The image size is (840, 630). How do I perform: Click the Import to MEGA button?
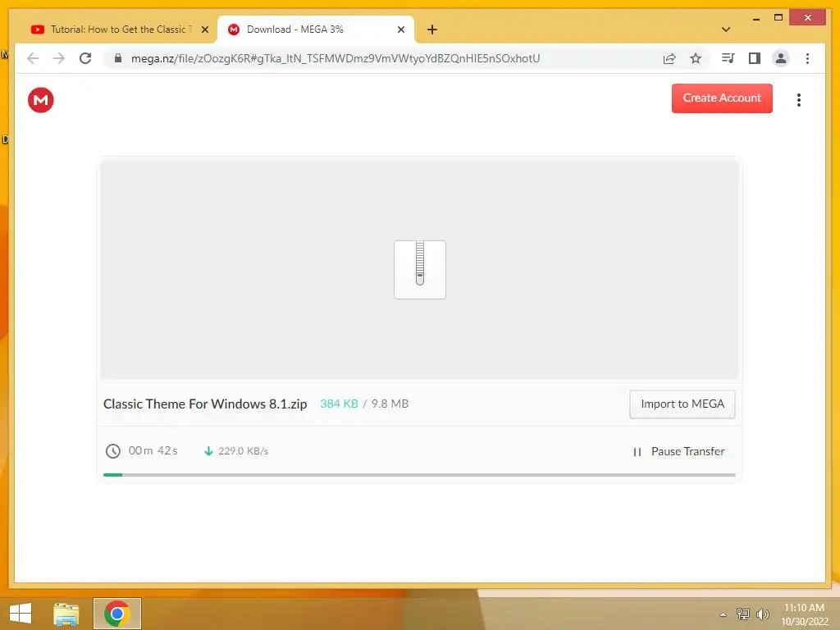[x=682, y=404]
